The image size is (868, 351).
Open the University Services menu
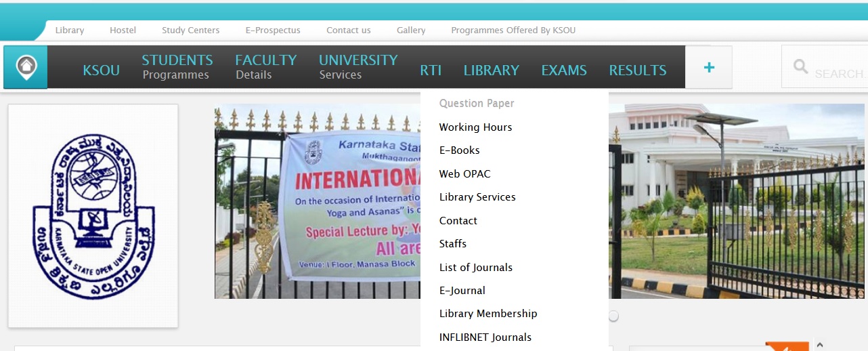[x=358, y=67]
